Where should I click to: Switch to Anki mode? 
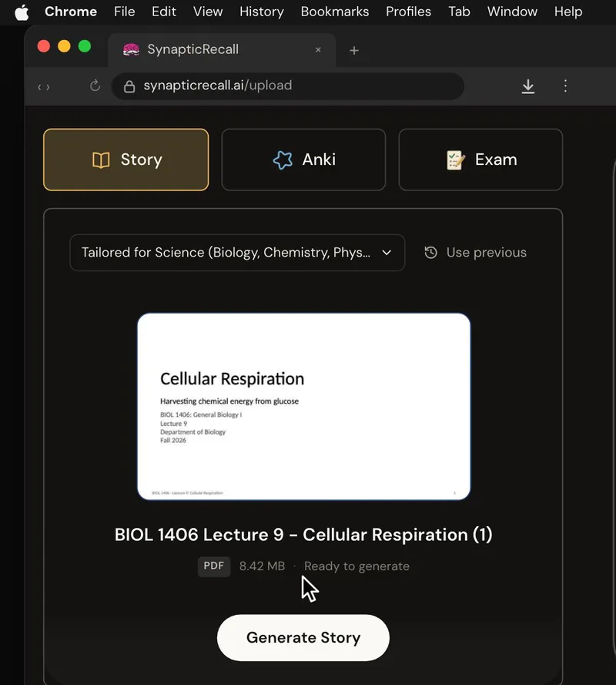click(303, 159)
